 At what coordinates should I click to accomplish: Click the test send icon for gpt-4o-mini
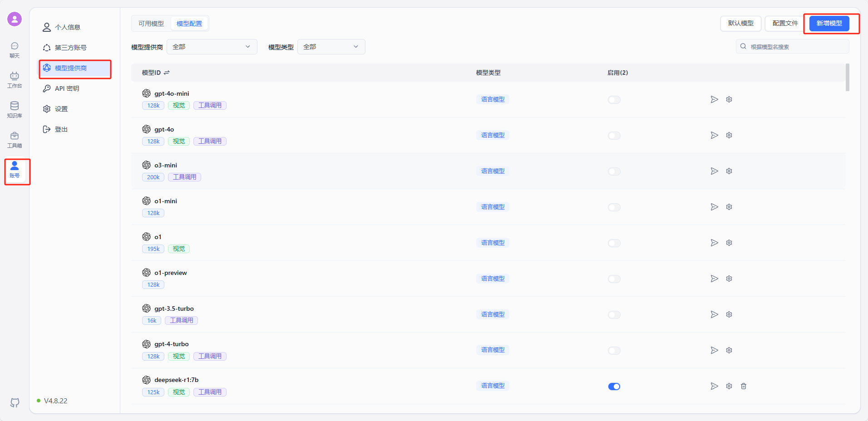(714, 99)
